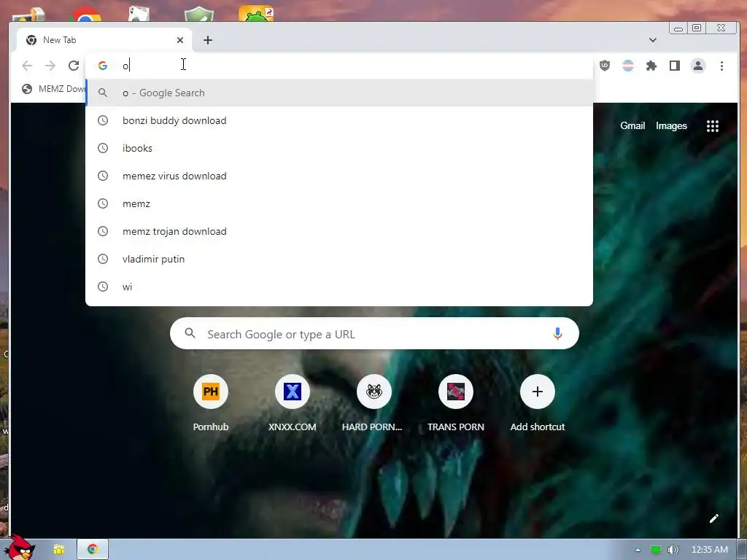The height and width of the screenshot is (560, 747).
Task: Choose 'memz trojan download' suggestion
Action: coord(339,231)
